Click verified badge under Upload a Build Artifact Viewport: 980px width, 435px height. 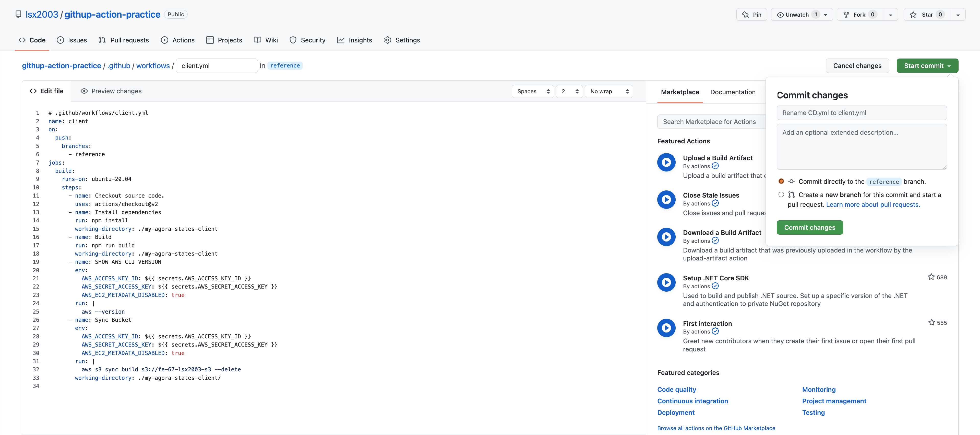pos(715,166)
